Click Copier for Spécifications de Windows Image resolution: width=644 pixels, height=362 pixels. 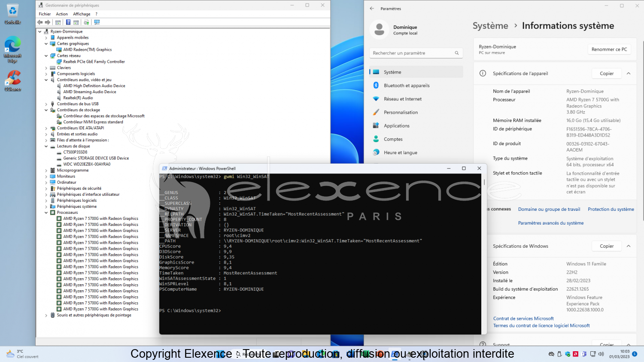click(607, 246)
